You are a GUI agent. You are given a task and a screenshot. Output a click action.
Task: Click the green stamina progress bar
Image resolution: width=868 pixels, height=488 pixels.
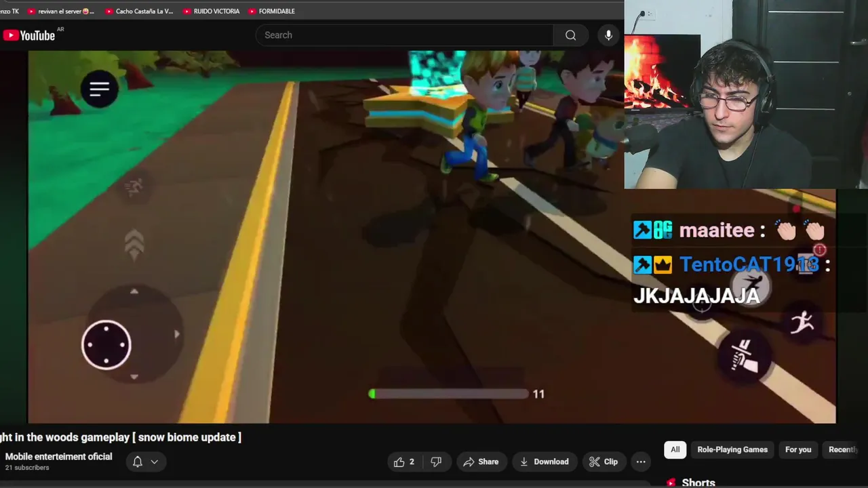[x=448, y=394]
